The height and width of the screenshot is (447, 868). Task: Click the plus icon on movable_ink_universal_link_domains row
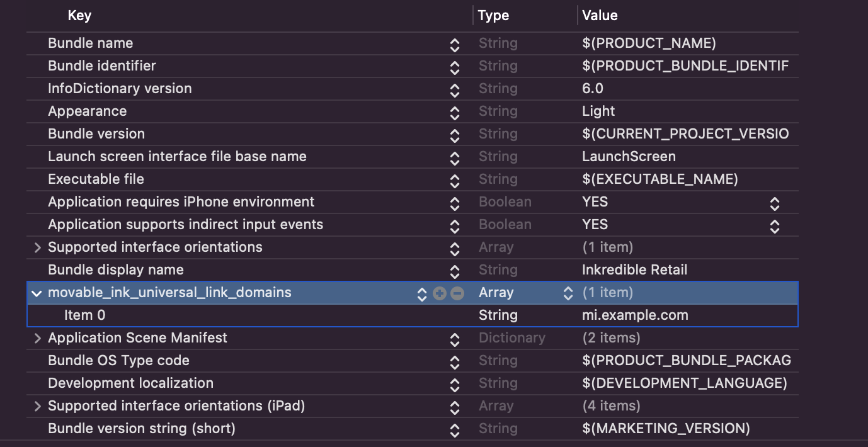click(x=440, y=293)
